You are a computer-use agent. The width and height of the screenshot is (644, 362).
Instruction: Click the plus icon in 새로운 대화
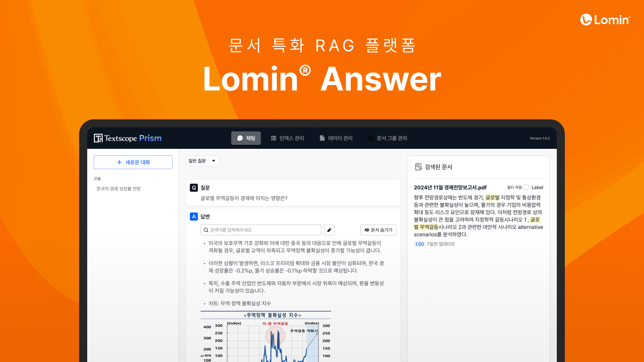click(x=119, y=162)
